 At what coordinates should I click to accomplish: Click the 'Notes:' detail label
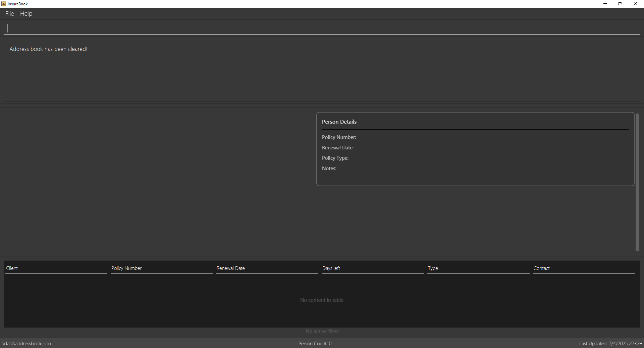(329, 168)
